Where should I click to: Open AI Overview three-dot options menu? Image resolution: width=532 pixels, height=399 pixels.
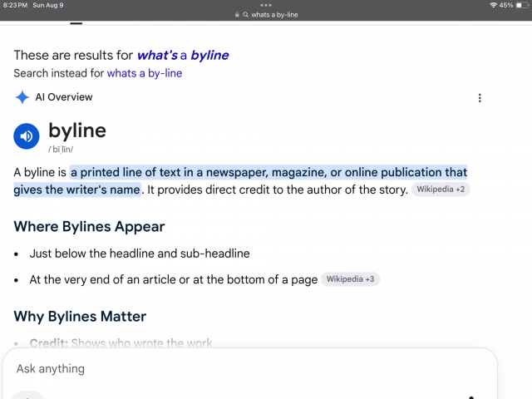click(x=480, y=98)
